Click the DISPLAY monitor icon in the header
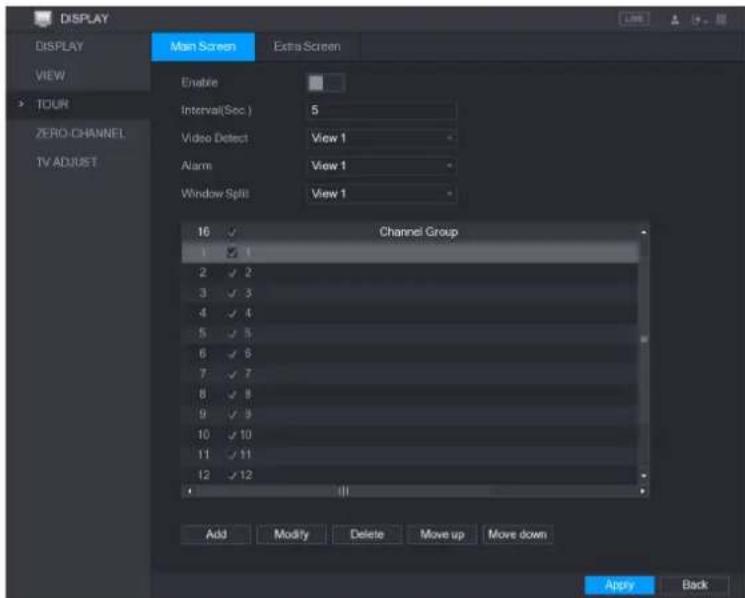The width and height of the screenshot is (745, 598). [43, 19]
